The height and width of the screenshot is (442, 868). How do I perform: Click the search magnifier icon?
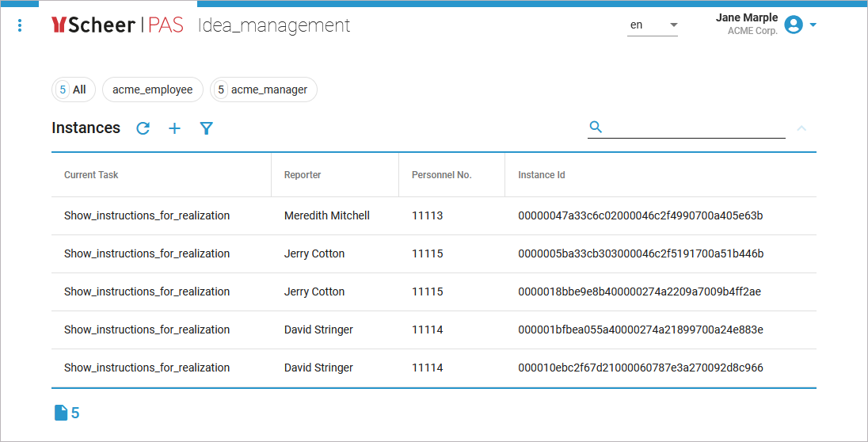click(x=596, y=127)
